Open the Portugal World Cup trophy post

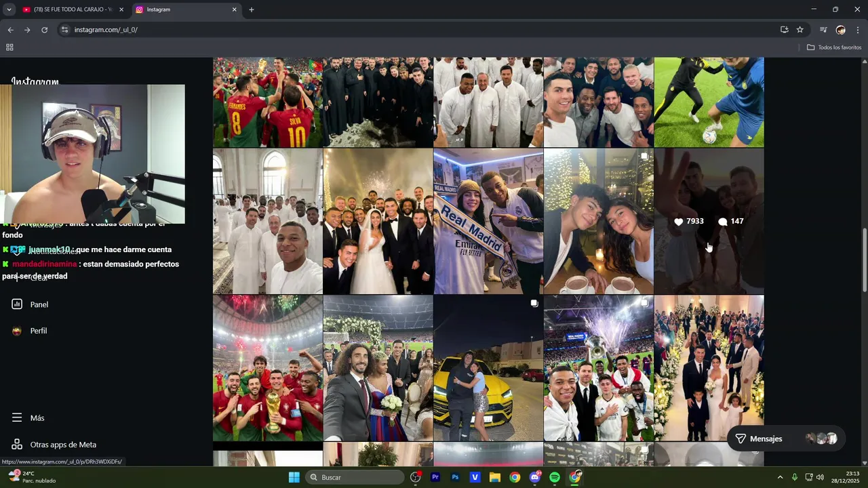point(268,368)
